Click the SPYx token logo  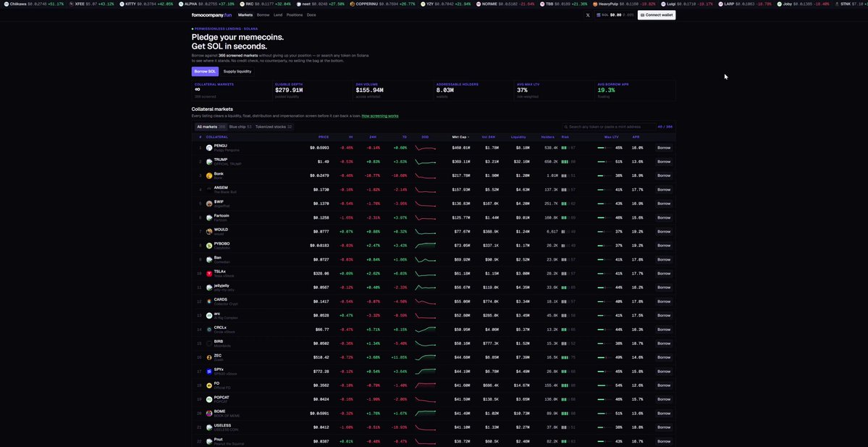[x=209, y=371]
